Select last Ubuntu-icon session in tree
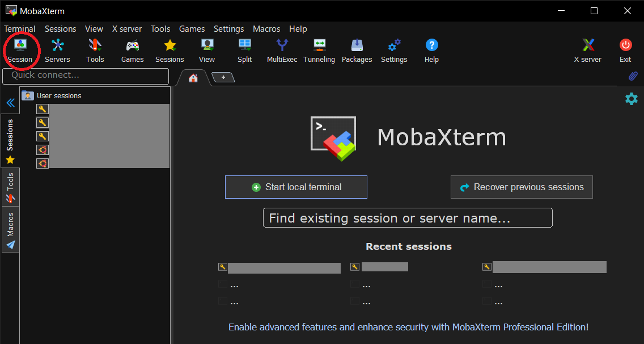The width and height of the screenshot is (644, 344). pos(103,163)
